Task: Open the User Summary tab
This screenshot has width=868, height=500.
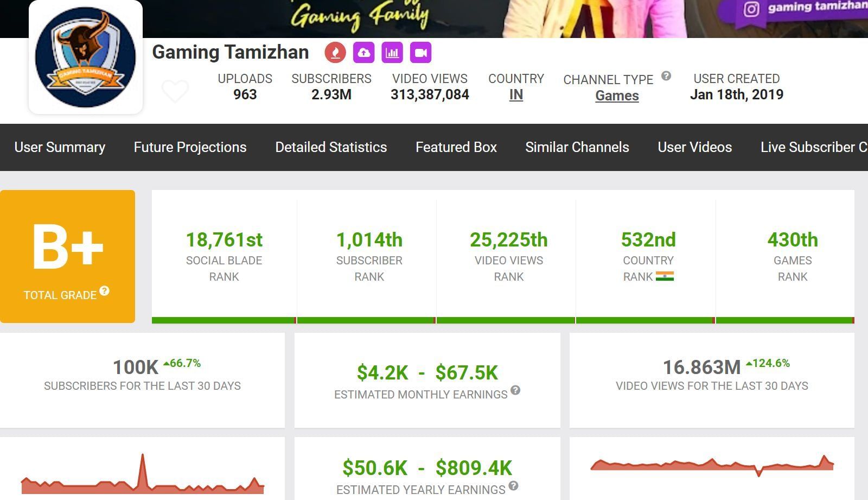Action: pos(60,147)
